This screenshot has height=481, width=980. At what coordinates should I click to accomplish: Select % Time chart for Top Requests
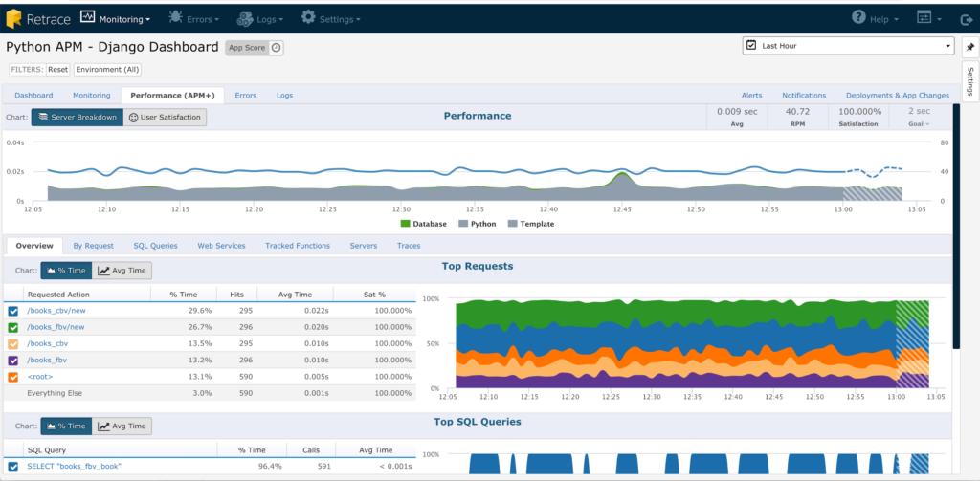point(66,271)
